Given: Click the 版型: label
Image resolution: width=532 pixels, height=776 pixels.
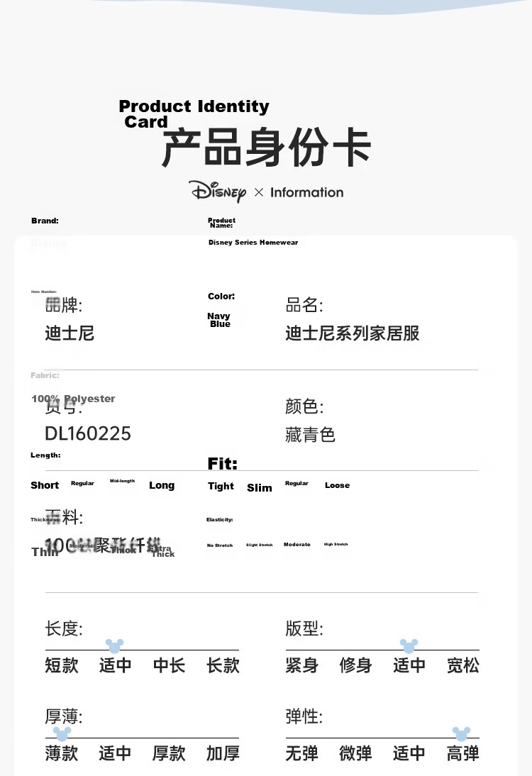Looking at the screenshot, I should (304, 628).
